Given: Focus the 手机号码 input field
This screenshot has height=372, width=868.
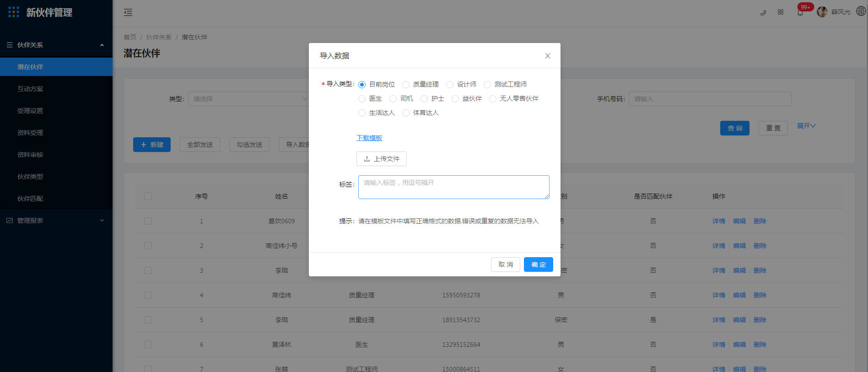Looking at the screenshot, I should point(710,99).
